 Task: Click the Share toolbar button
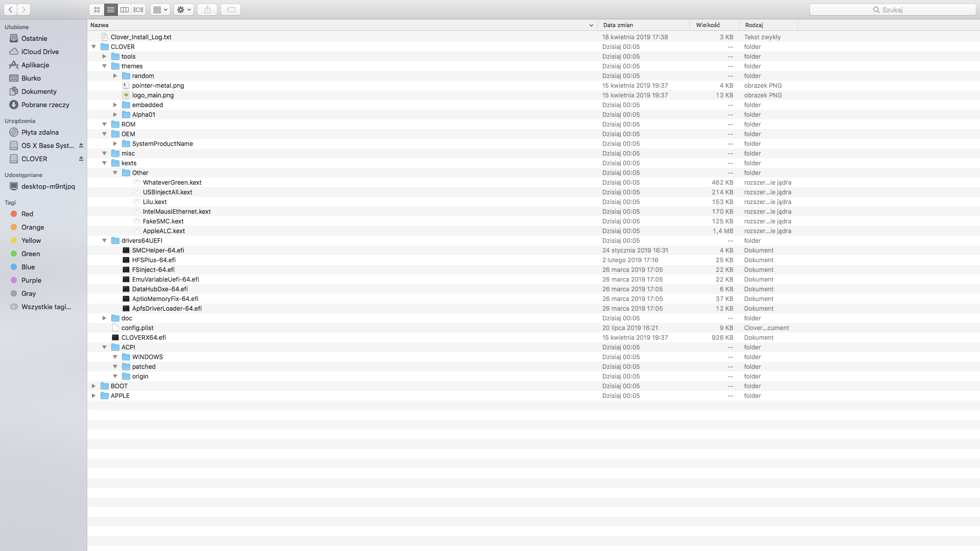coord(207,10)
